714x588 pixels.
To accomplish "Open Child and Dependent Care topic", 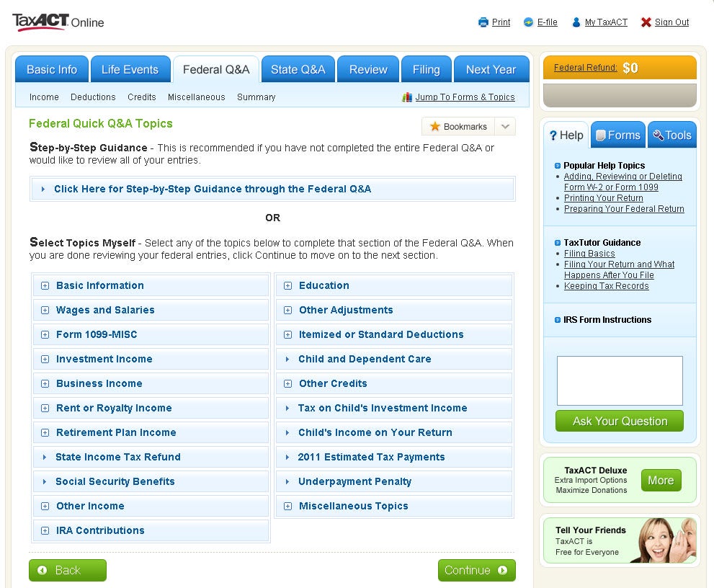I will point(394,359).
